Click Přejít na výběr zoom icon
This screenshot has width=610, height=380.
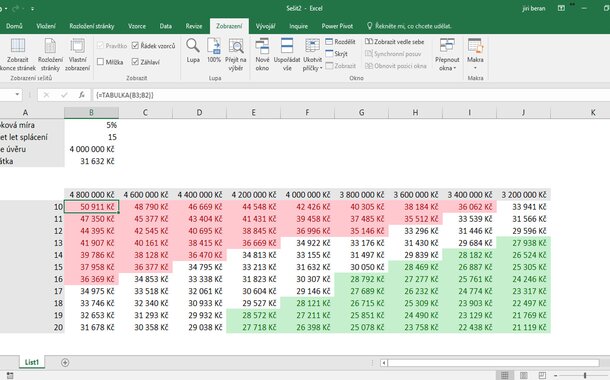(x=236, y=54)
